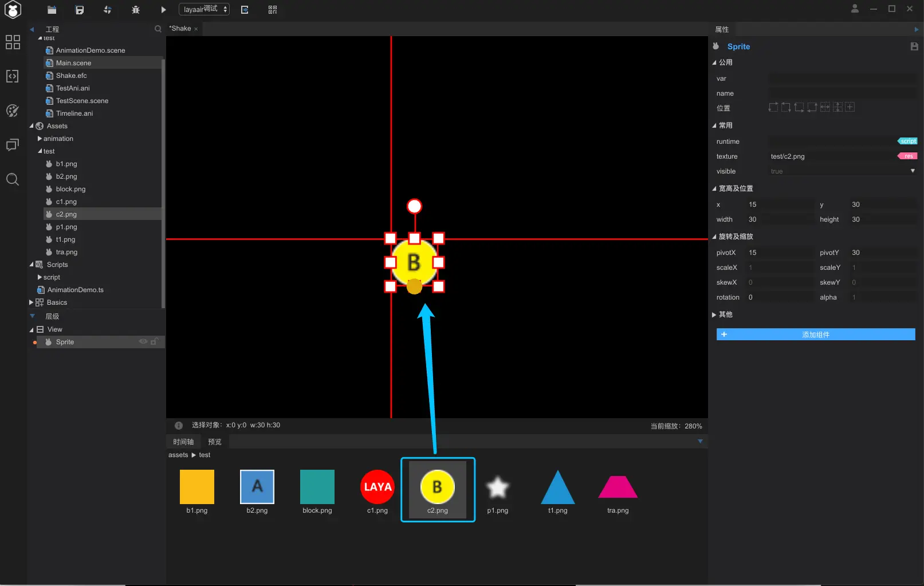Click the export icon next to the debug dropdown

pyautogui.click(x=245, y=9)
